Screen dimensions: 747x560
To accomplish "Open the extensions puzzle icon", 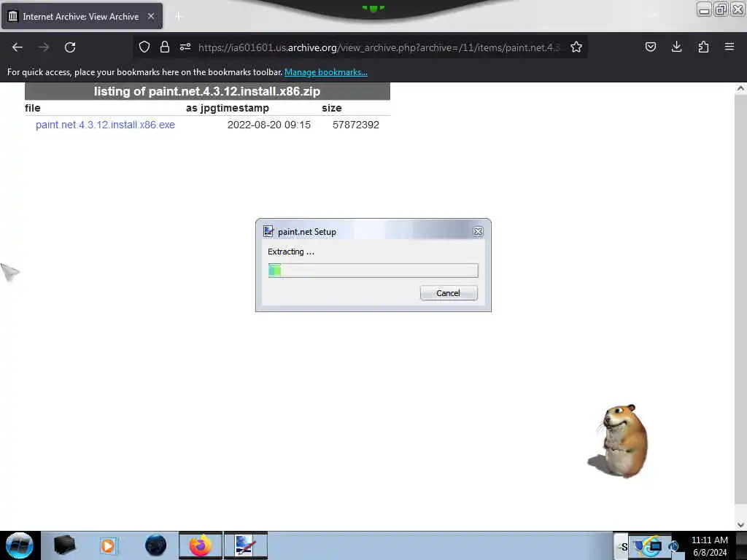I will pos(703,47).
